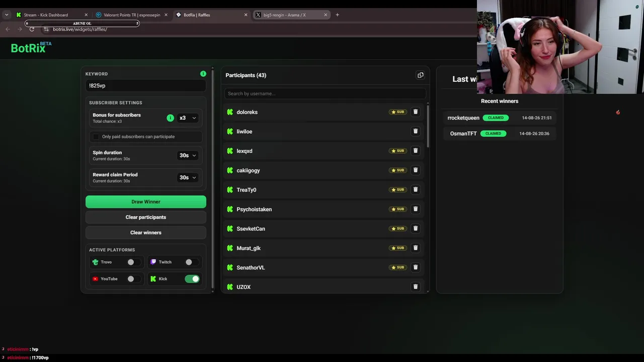Click the Trovo platform icon

(x=95, y=262)
